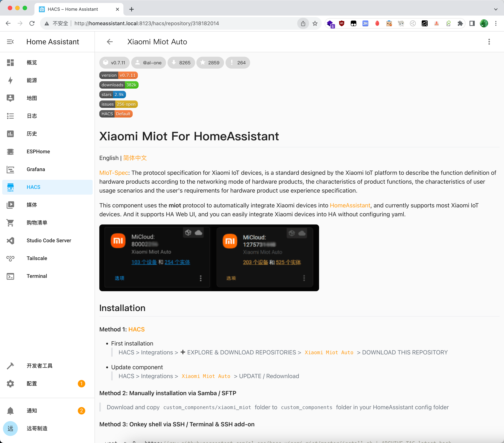Open Chrome browser three-dot menu
The width and height of the screenshot is (504, 443).
496,23
